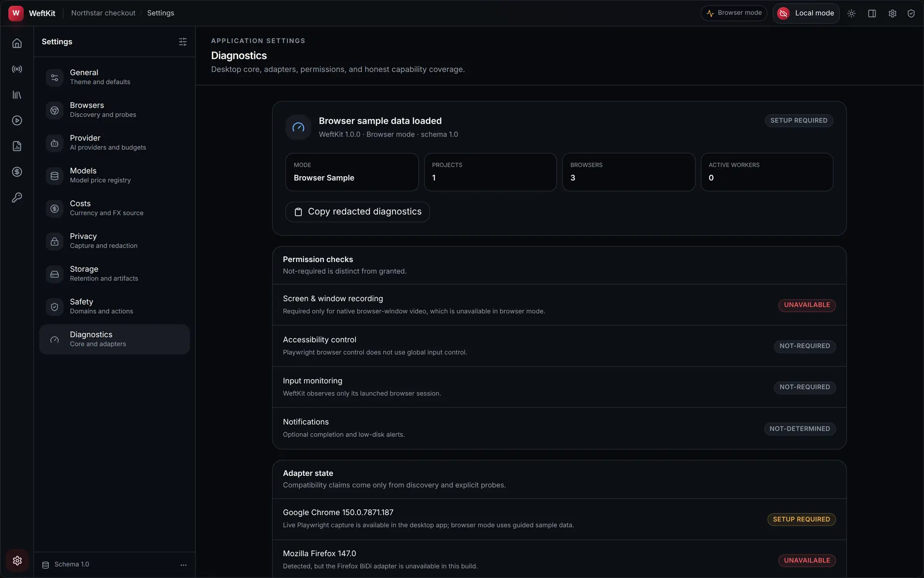The width and height of the screenshot is (924, 578).
Task: Click the BROWSERS count tile
Action: coord(629,172)
